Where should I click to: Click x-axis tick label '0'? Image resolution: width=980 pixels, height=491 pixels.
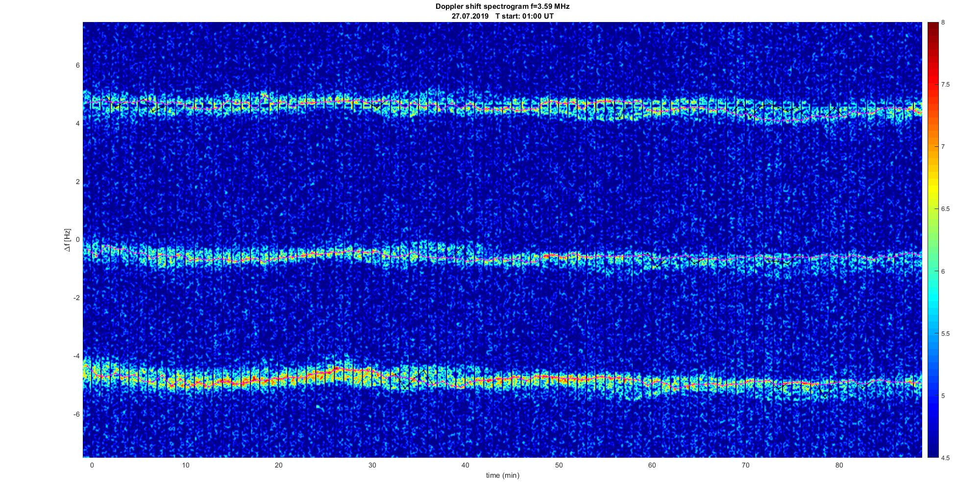(92, 465)
